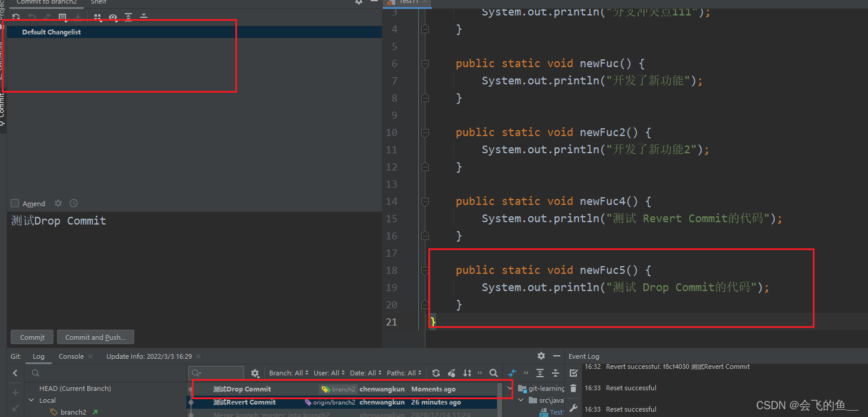This screenshot has width=868, height=417.
Task: Toggle code fold at newFuc5 method
Action: (425, 270)
